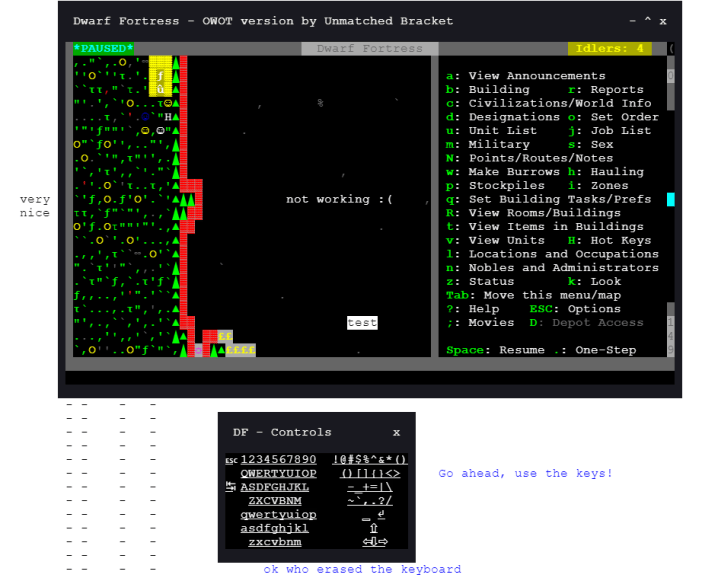Open H: Hot Keys
Image resolution: width=702 pixels, height=581 pixels.
click(609, 240)
